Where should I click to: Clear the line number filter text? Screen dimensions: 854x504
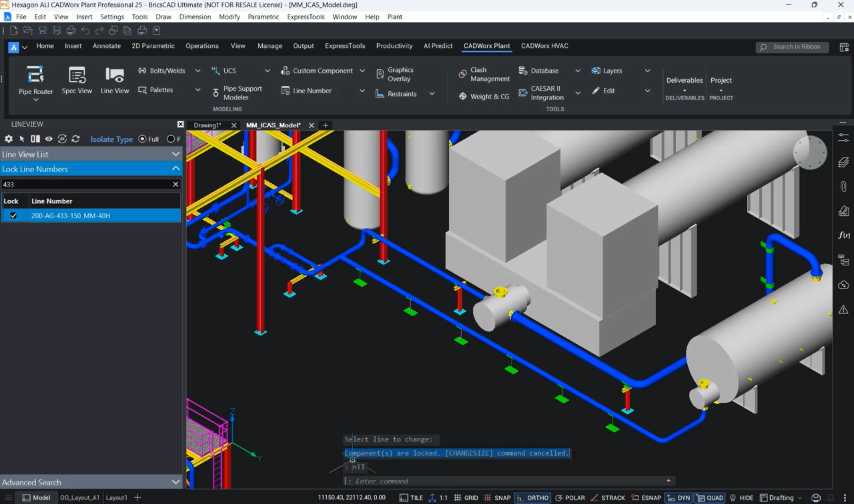[x=176, y=184]
